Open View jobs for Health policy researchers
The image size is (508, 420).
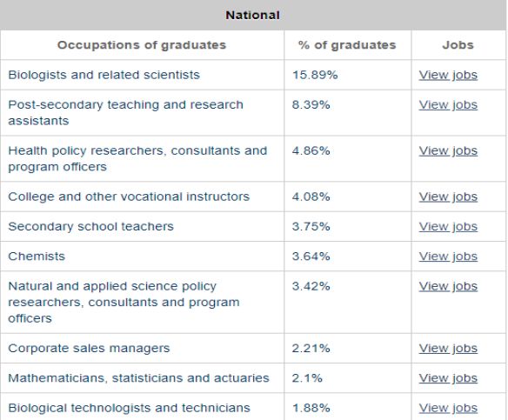point(448,151)
